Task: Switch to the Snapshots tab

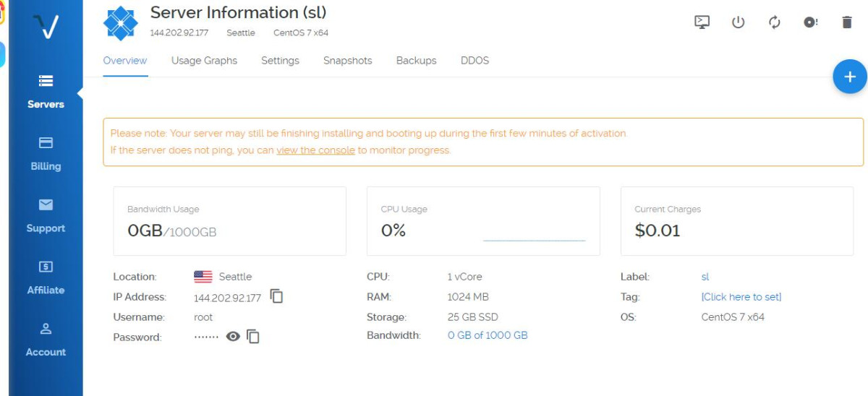Action: 347,61
